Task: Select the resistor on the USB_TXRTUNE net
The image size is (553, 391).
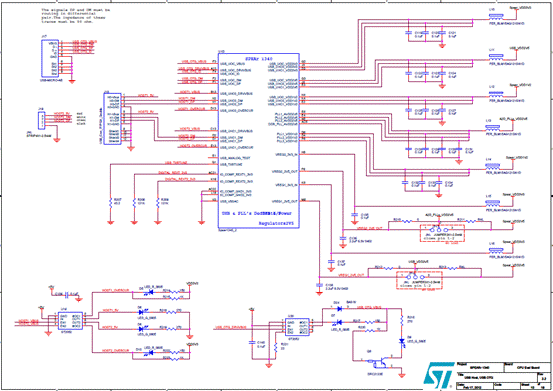Action: (110, 202)
